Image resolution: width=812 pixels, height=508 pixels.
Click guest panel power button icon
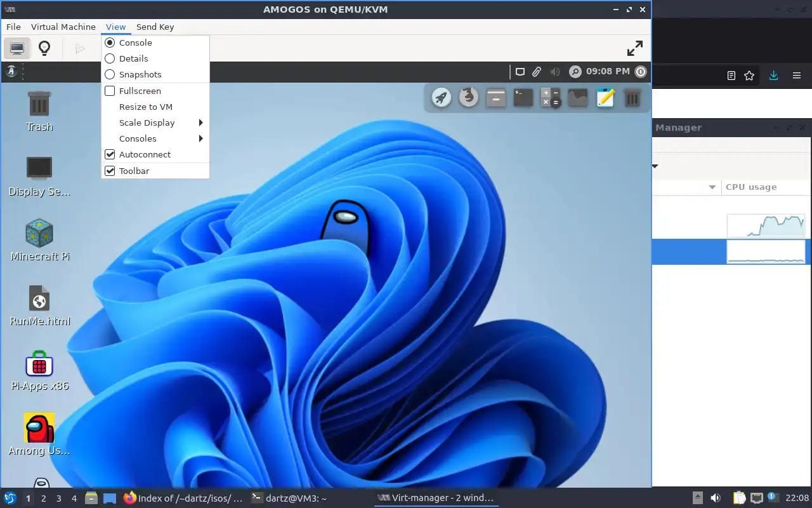click(x=641, y=72)
